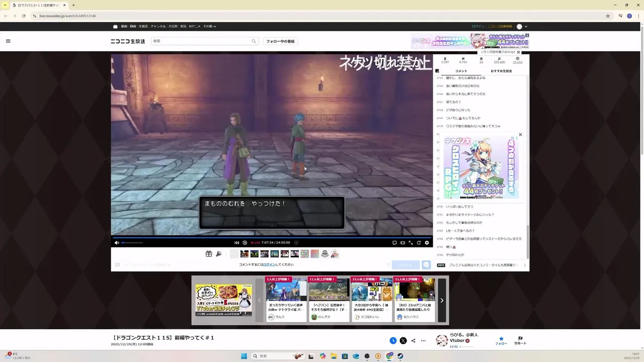Click the party popper cracker icon
The image size is (644, 362).
[219, 254]
